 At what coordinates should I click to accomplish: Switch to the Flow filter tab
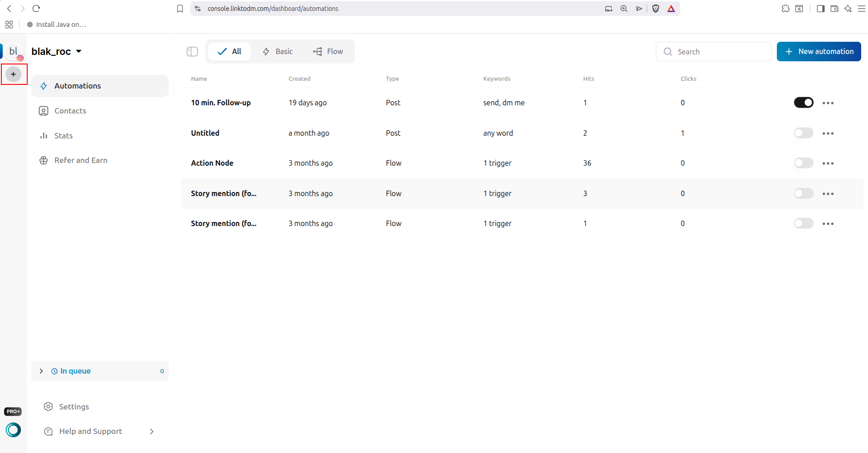click(x=328, y=52)
